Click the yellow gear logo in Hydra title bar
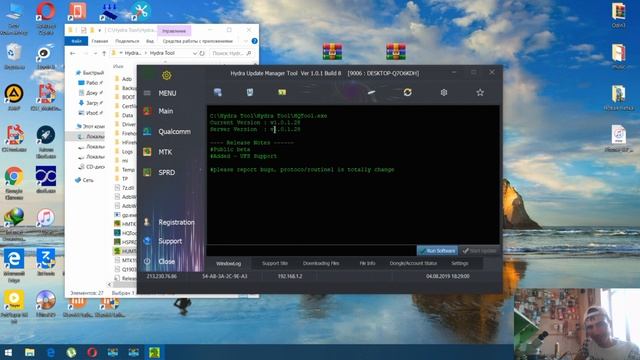This screenshot has width=640, height=360. (x=167, y=75)
